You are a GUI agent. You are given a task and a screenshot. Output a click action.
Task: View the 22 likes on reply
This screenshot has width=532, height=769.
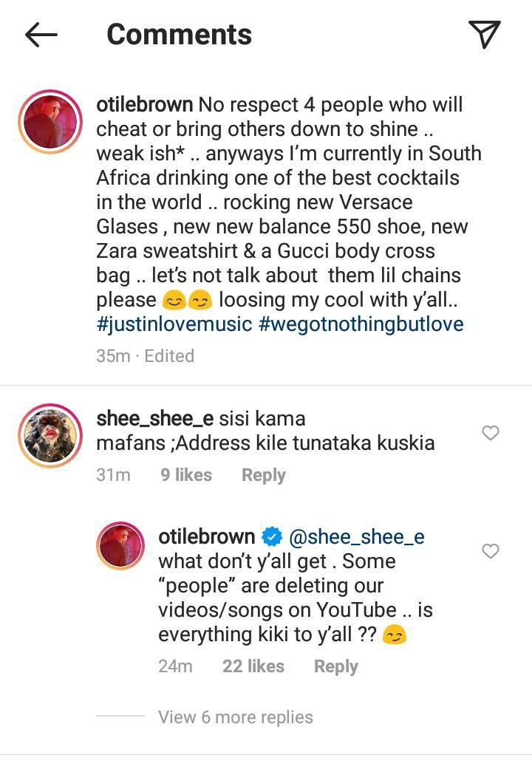pos(253,666)
